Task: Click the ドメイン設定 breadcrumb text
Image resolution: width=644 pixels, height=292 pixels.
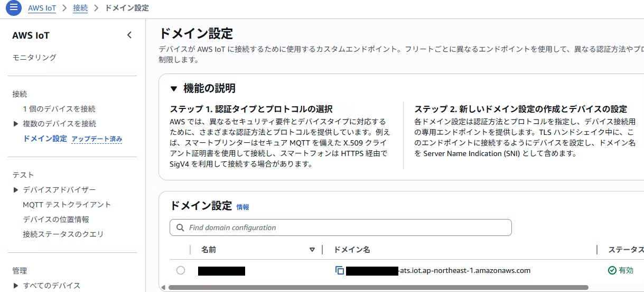Action: 127,8
